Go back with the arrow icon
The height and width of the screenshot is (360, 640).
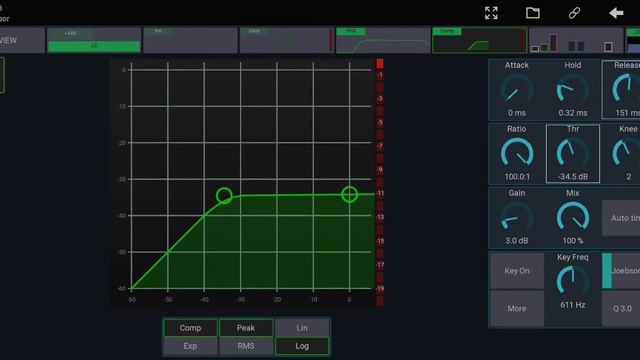616,13
